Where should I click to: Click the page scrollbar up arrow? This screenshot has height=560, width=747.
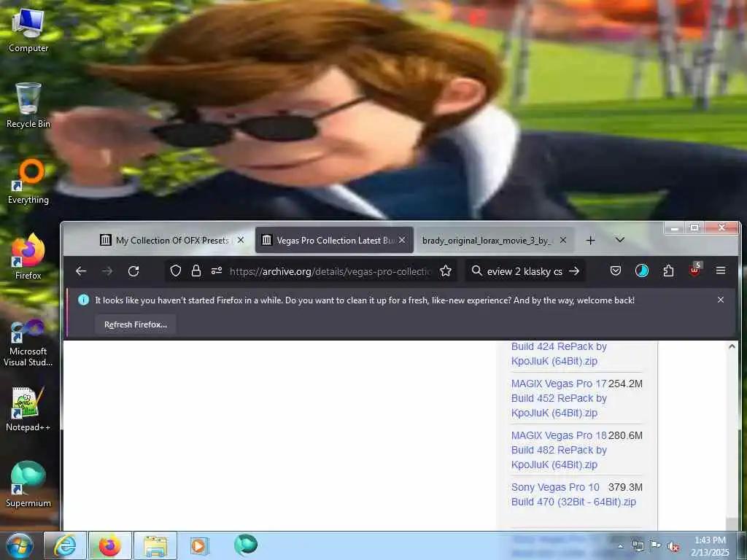tap(732, 347)
